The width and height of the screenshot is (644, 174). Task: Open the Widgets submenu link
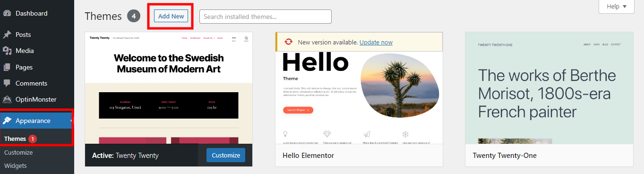pos(16,165)
